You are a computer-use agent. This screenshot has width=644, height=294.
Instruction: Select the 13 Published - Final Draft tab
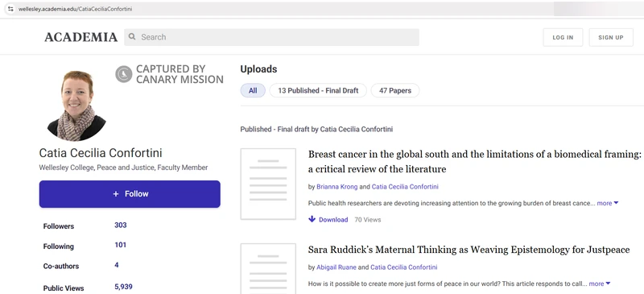(x=318, y=90)
